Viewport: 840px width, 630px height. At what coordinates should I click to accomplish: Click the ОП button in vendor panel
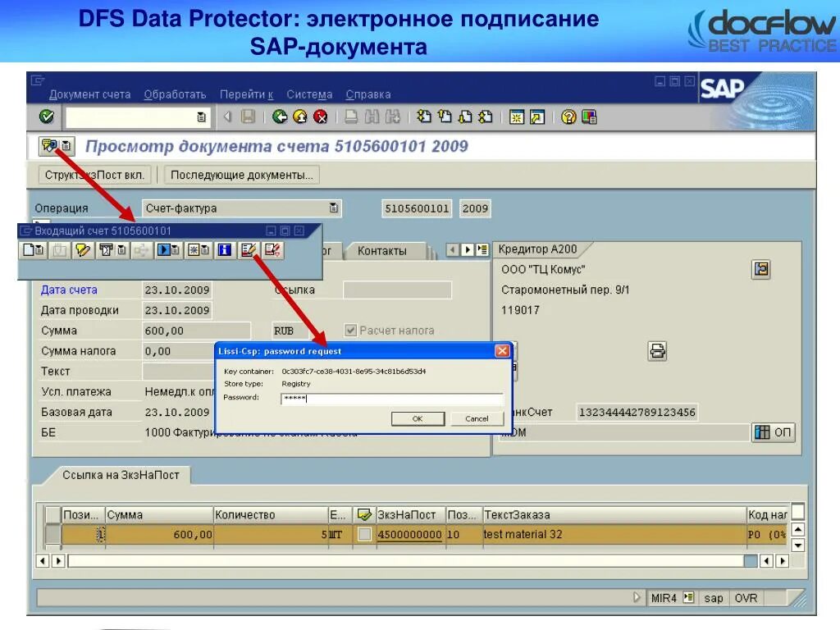pos(773,431)
